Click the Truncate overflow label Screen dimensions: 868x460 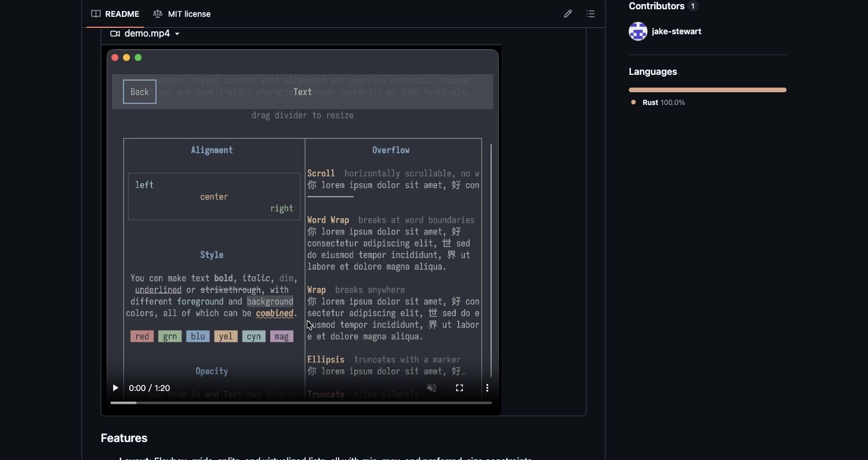[x=326, y=394]
